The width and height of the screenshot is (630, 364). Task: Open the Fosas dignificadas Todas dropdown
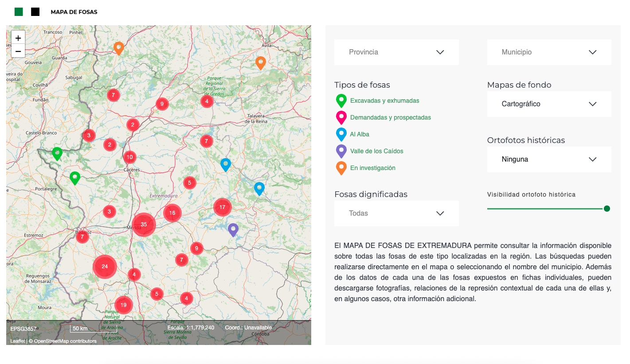click(396, 213)
